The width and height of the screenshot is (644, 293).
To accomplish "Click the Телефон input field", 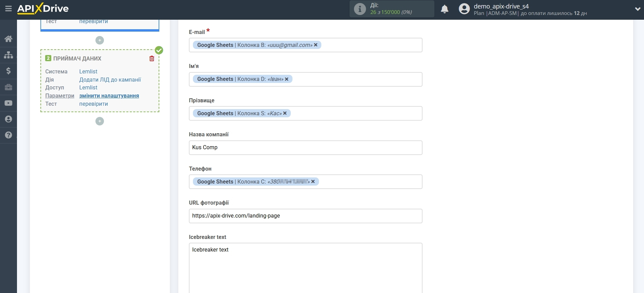I will [x=305, y=182].
